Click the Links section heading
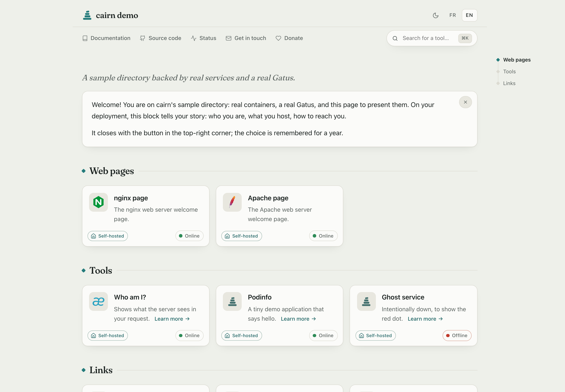 101,370
